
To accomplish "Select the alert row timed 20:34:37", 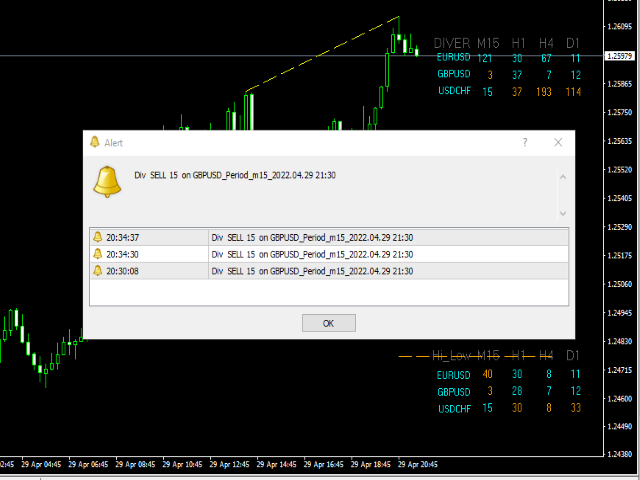I will 329,237.
